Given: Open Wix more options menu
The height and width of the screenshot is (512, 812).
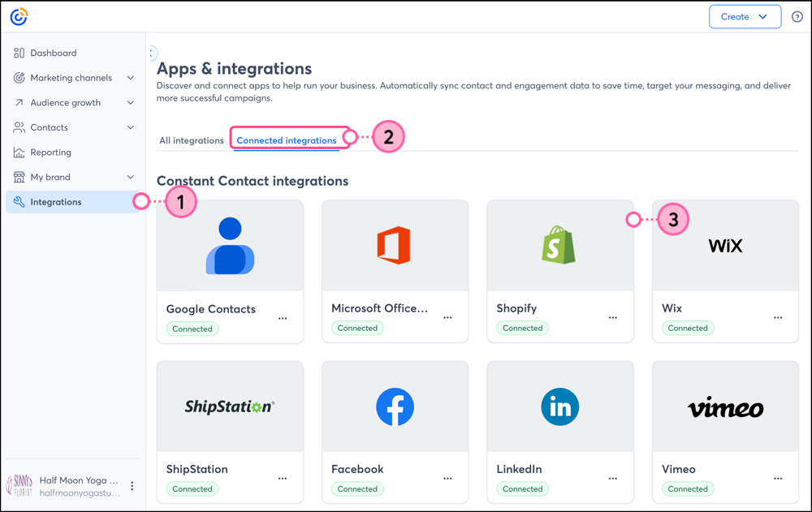Looking at the screenshot, I should pos(778,317).
